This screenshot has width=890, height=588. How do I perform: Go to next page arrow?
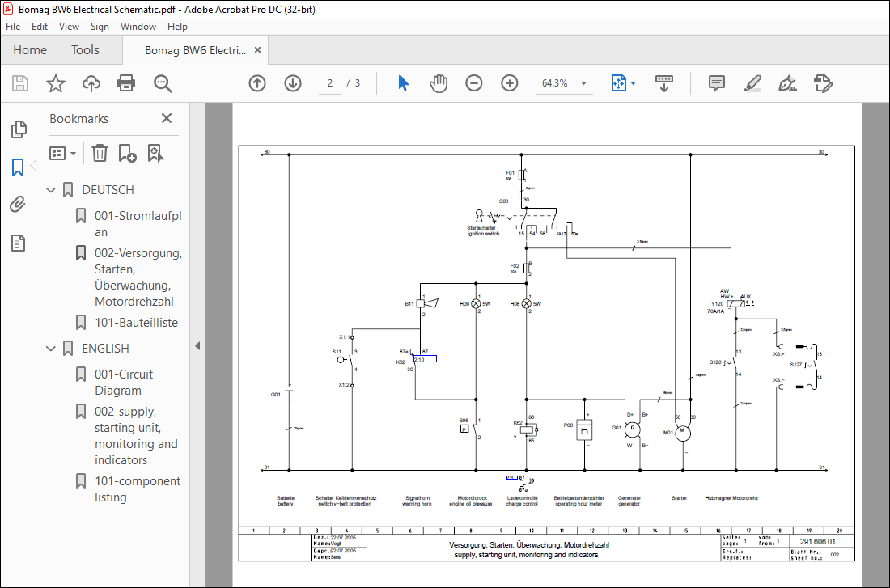292,83
